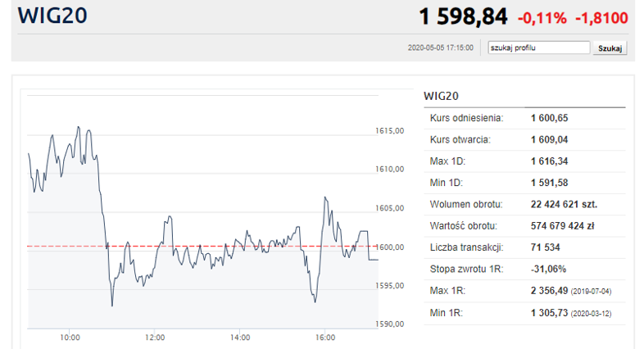Click the -1,8100 point change

point(601,18)
